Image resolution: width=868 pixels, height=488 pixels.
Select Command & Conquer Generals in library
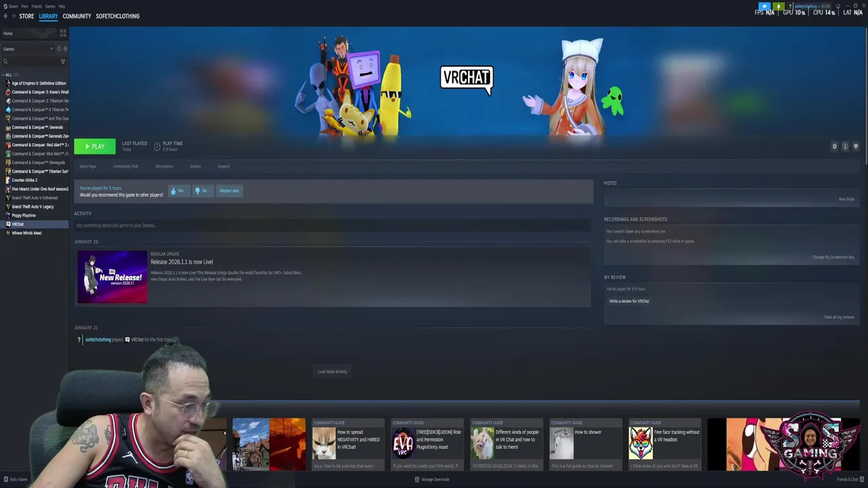click(37, 127)
